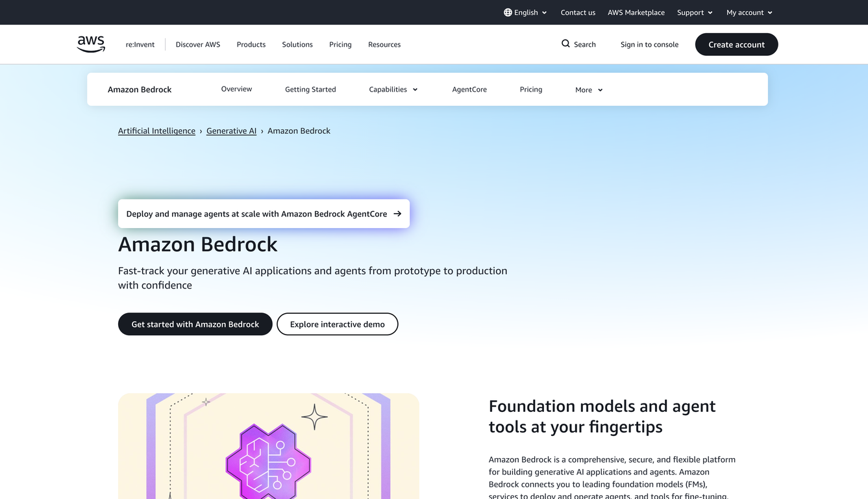
Task: Open the English language dropdown
Action: coord(526,12)
